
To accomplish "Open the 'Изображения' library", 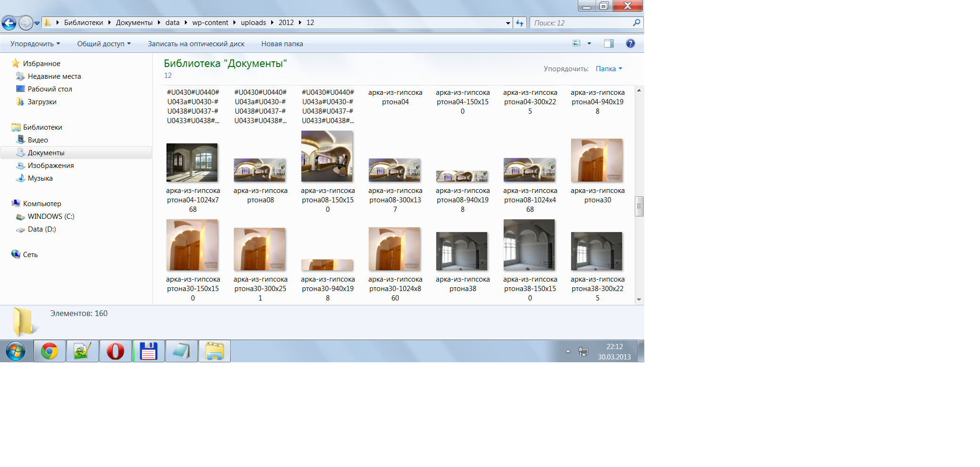I will (50, 165).
